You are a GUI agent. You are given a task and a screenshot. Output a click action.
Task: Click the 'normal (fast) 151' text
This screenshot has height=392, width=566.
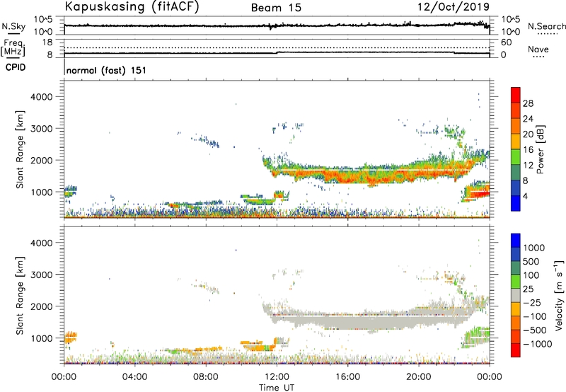coord(106,70)
